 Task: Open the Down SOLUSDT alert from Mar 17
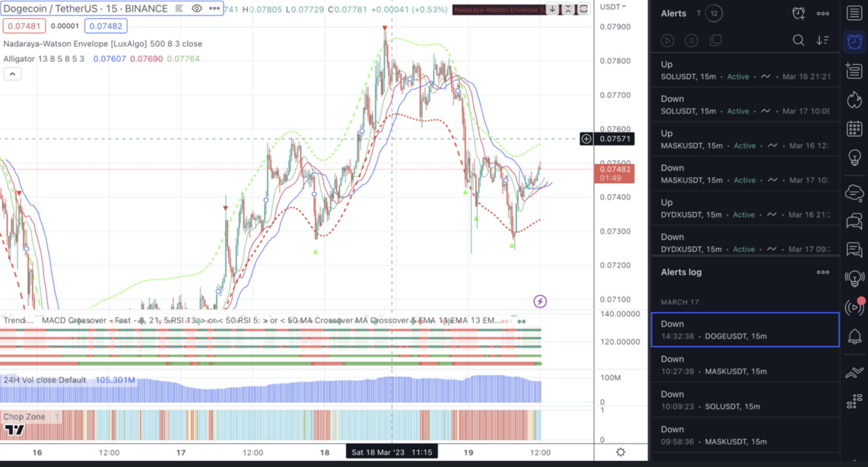(x=745, y=105)
